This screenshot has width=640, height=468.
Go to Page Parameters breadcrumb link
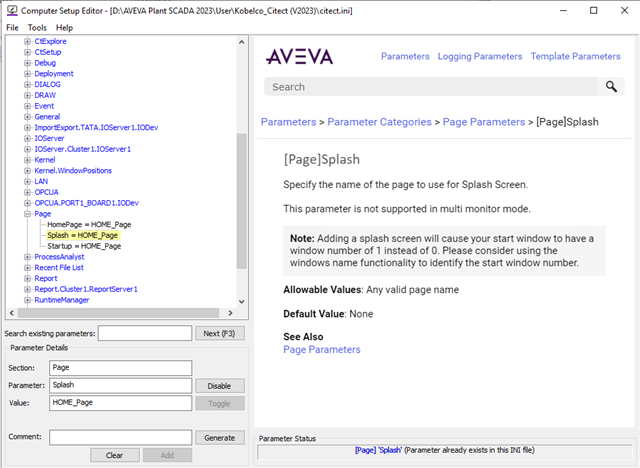(x=484, y=122)
